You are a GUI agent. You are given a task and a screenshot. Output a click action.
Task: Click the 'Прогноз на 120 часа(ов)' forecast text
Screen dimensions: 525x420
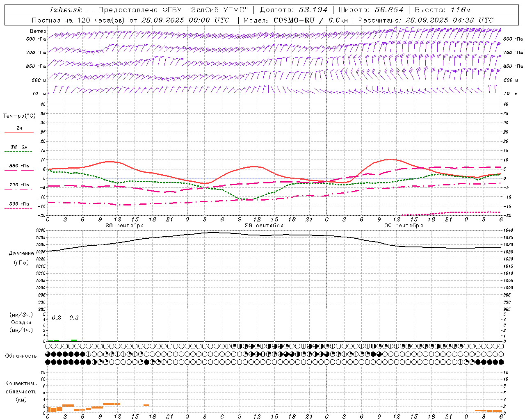(x=79, y=20)
